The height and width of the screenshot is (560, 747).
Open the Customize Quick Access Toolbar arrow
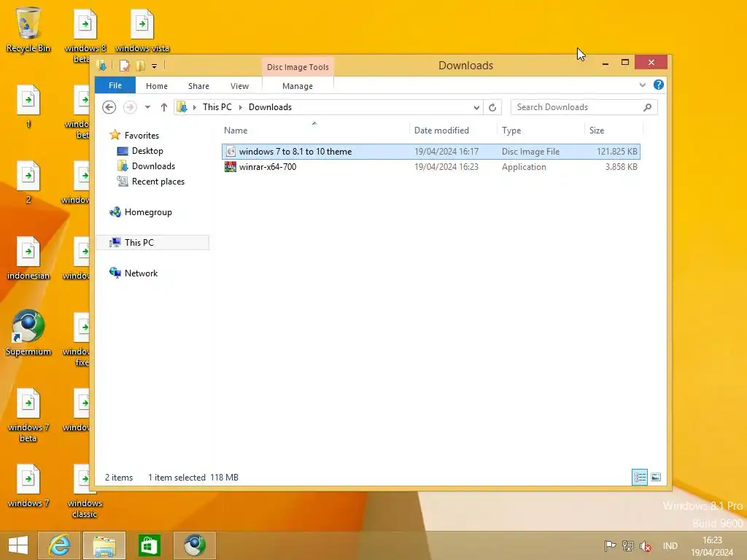click(155, 66)
